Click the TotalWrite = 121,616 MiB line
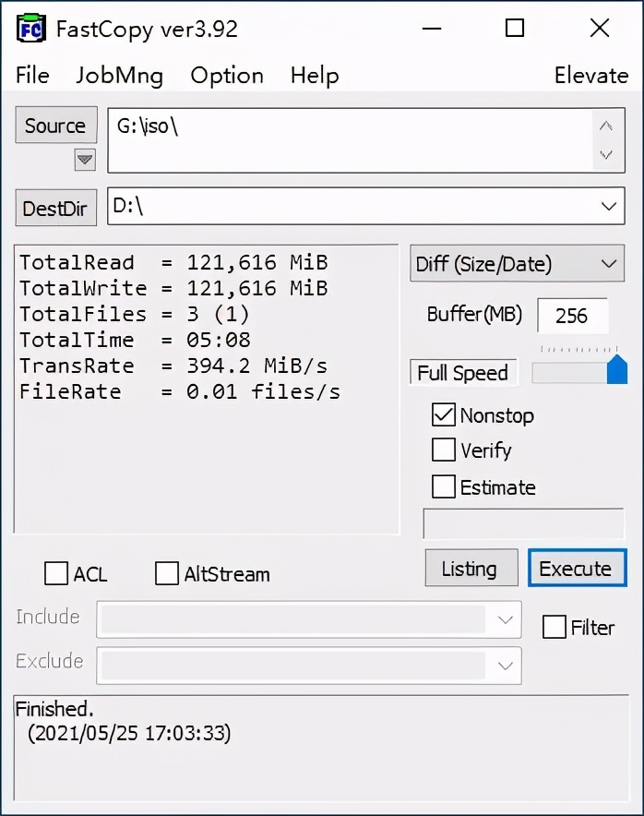Image resolution: width=644 pixels, height=816 pixels. pos(173,288)
